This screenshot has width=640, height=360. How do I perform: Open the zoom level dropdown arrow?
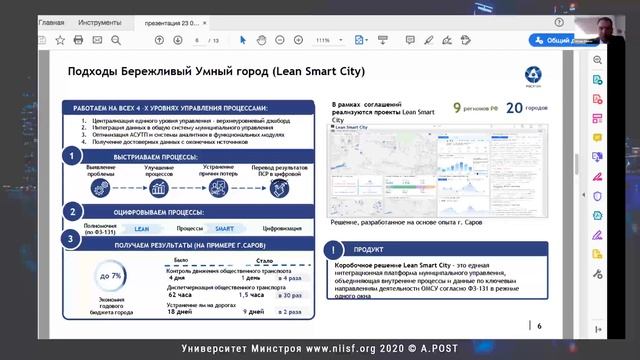click(341, 40)
